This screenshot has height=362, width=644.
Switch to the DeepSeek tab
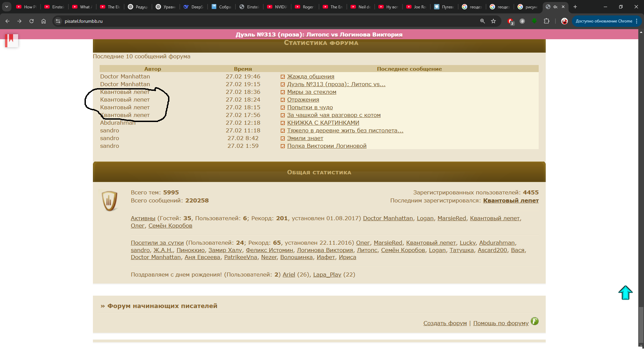click(194, 7)
